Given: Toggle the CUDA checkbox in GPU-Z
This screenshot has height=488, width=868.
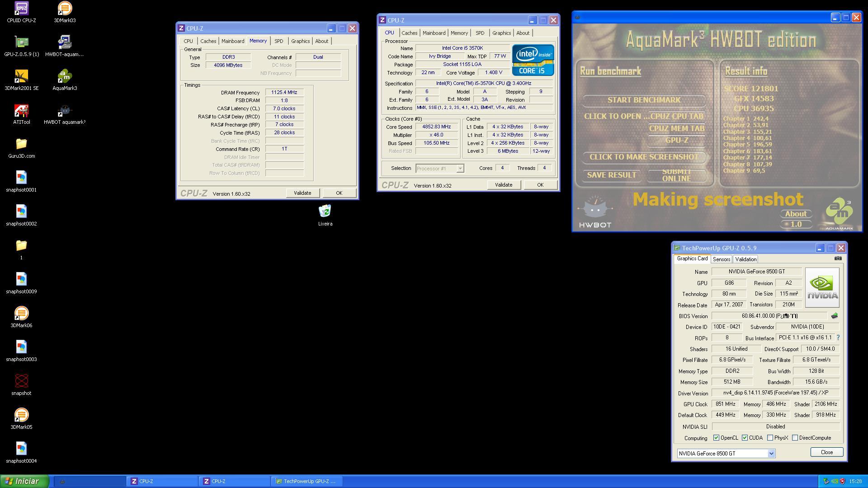Looking at the screenshot, I should click(x=745, y=438).
